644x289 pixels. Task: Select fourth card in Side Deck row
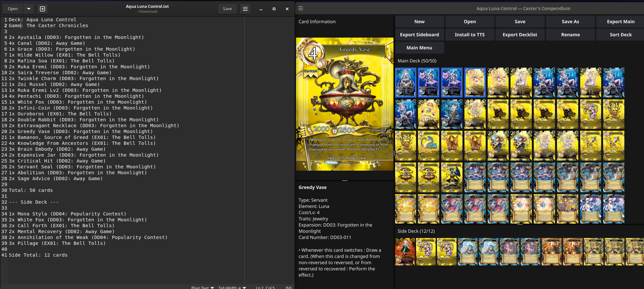(468, 252)
